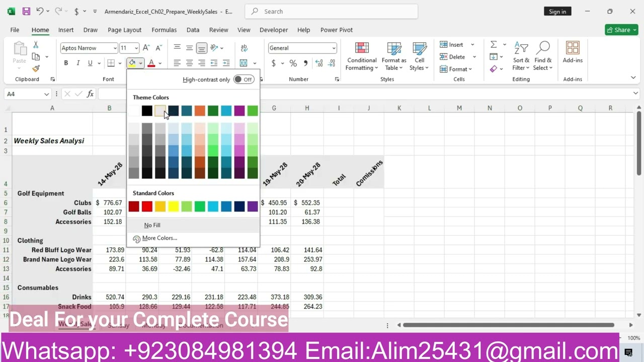Click Increase Font Size icon

146,48
